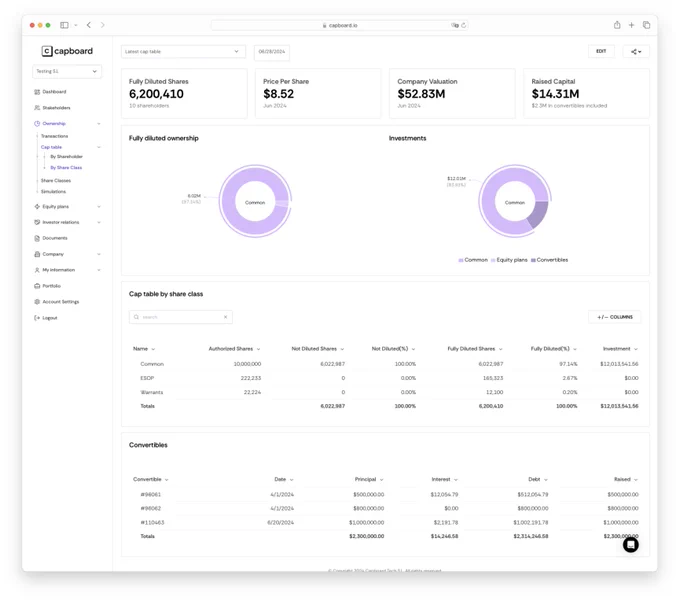Select By Share Class view
The height and width of the screenshot is (601, 680).
point(66,168)
